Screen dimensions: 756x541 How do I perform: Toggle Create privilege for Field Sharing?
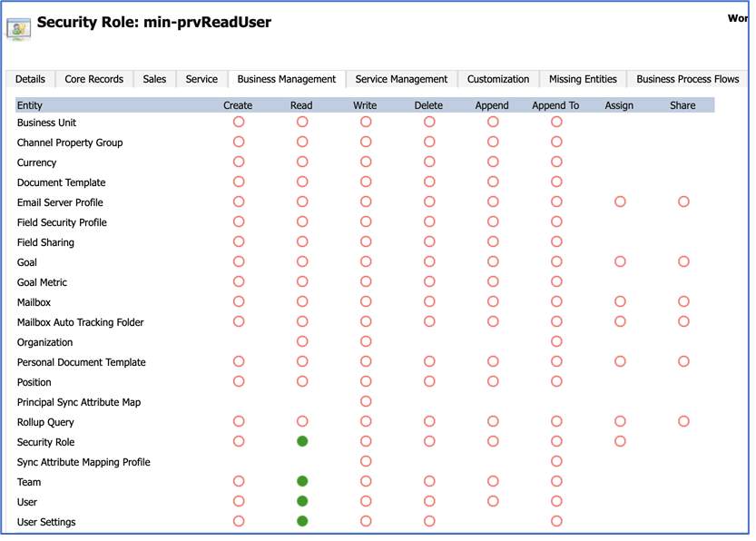239,241
